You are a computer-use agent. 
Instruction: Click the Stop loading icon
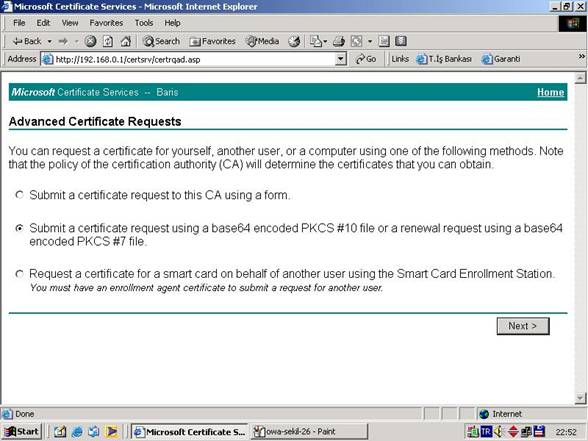coord(90,41)
